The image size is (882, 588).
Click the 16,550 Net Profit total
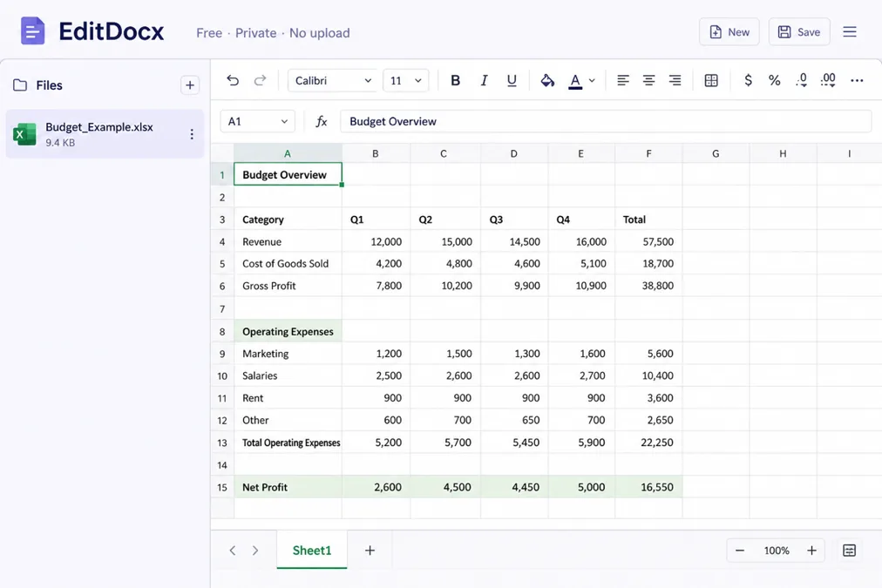pyautogui.click(x=648, y=487)
